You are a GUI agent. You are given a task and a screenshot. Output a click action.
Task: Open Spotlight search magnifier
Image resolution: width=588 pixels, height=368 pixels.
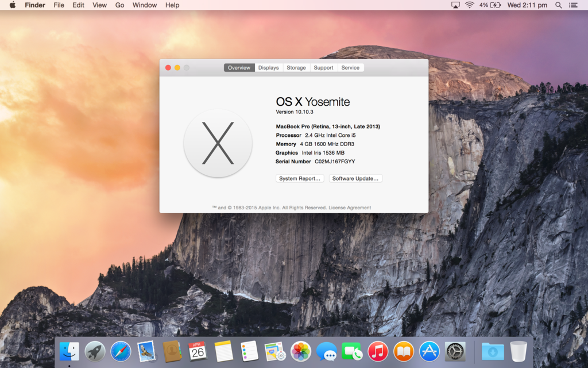pos(558,5)
